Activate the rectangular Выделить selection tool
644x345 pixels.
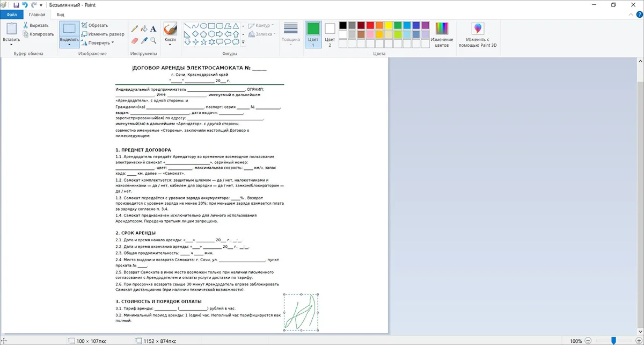pos(69,28)
